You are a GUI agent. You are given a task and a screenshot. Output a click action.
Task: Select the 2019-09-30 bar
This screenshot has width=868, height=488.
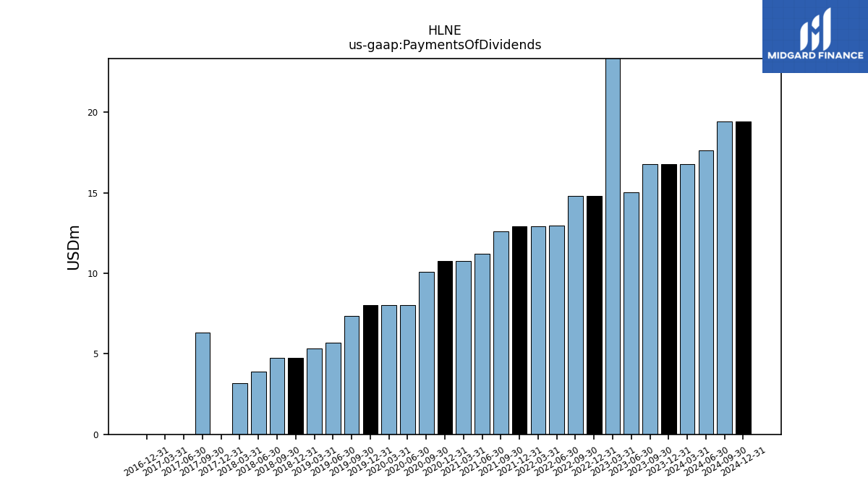(x=352, y=375)
